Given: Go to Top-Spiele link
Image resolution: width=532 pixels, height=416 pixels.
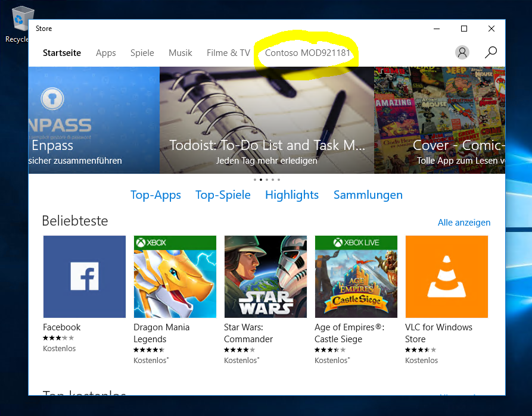Looking at the screenshot, I should (x=223, y=195).
